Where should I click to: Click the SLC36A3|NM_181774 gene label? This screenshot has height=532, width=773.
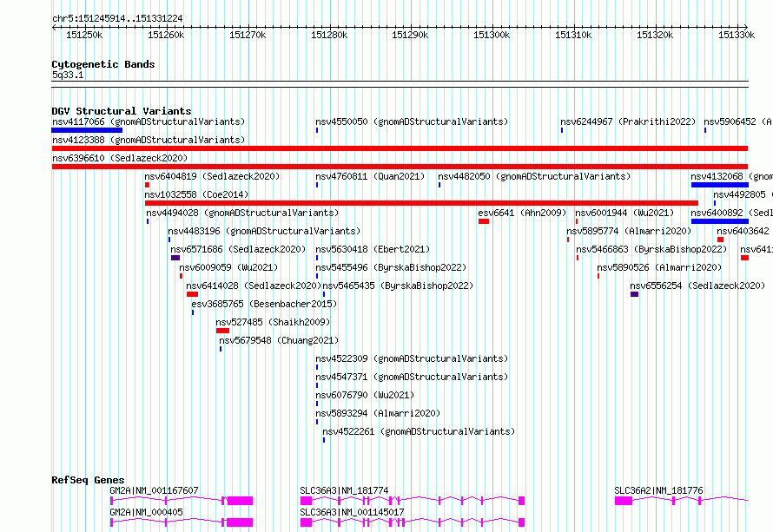click(x=344, y=490)
